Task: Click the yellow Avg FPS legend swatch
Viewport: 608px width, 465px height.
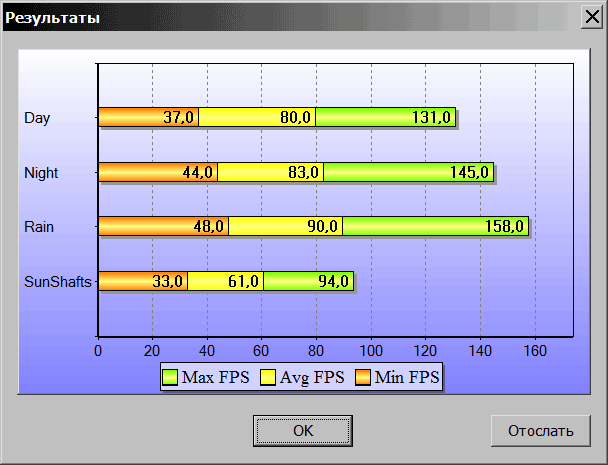Action: (x=268, y=378)
